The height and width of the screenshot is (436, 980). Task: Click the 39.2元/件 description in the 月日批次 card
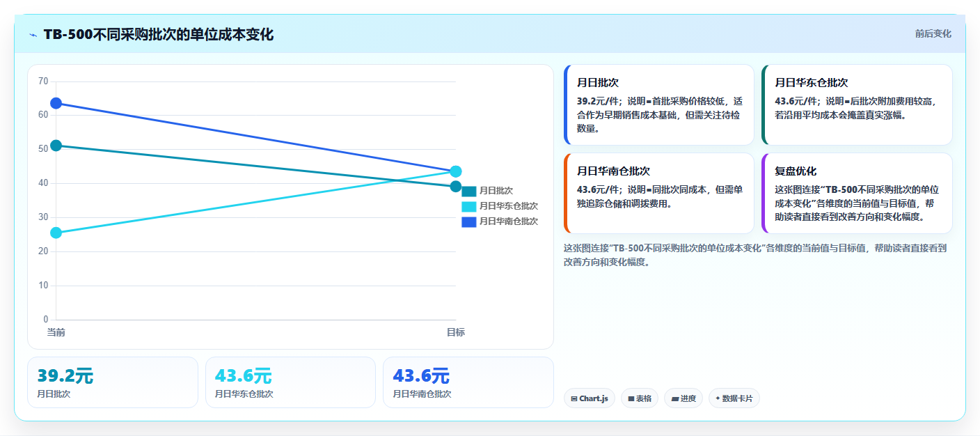pos(660,115)
